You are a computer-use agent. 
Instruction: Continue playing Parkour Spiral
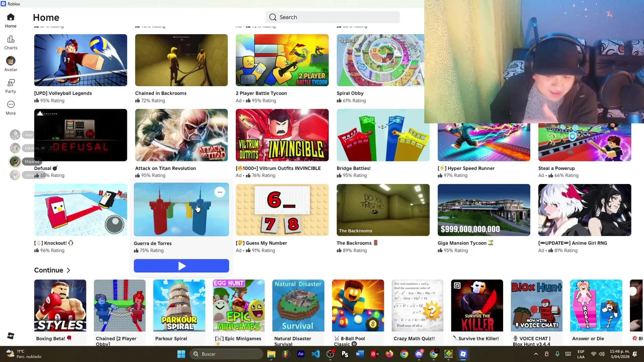(x=179, y=306)
